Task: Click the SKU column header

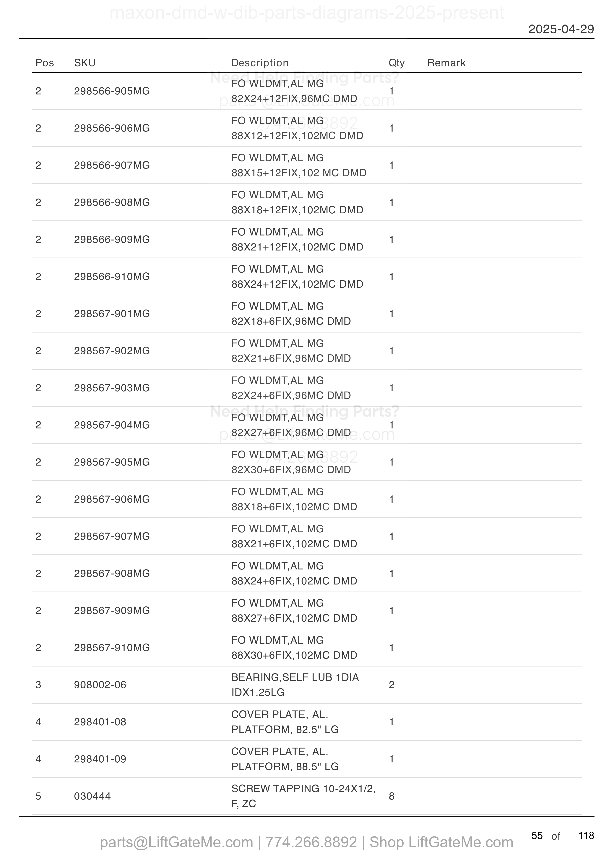Action: click(x=85, y=63)
